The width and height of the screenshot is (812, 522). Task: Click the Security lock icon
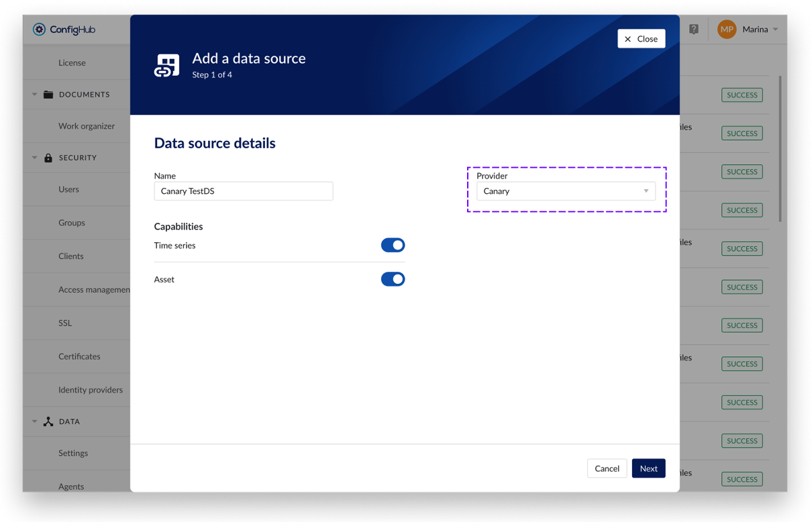[48, 158]
